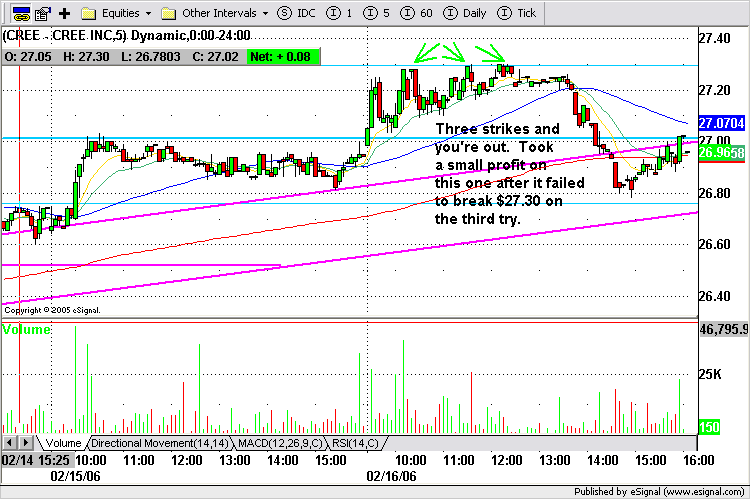The image size is (750, 499).
Task: Click the Volume pane heading label
Action: [x=26, y=329]
